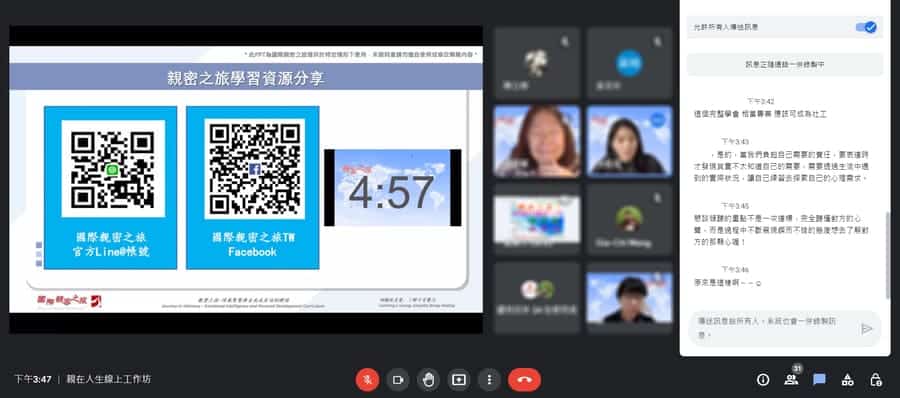Turn the camera on or off

click(398, 380)
